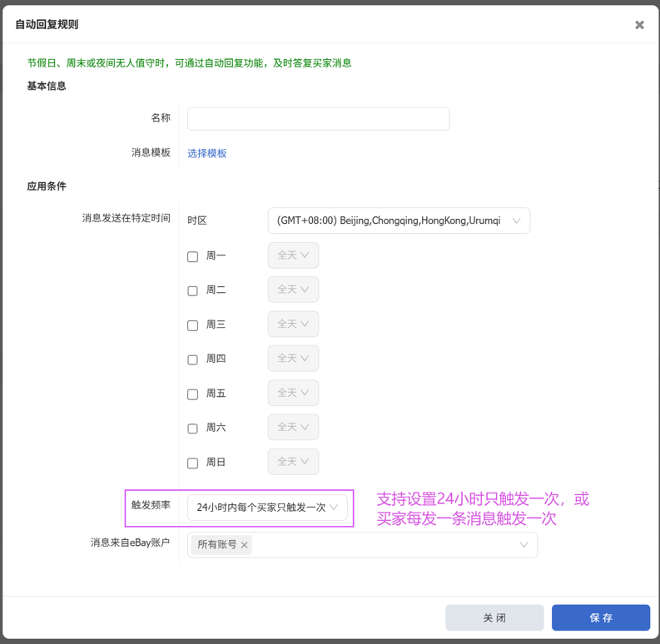Open the 触发频率 frequency dropdown
This screenshot has height=644, width=660.
pos(267,508)
